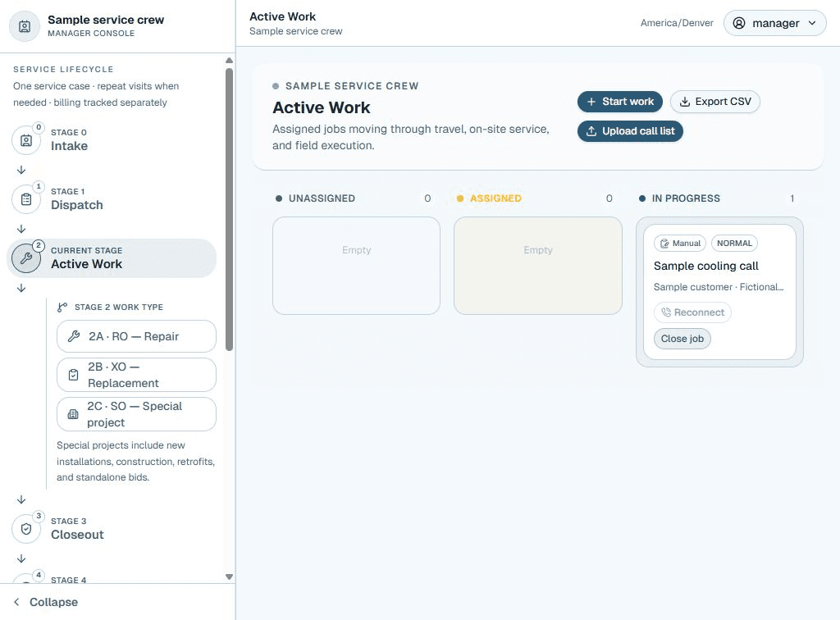840x620 pixels.
Task: Click the Manual tag edit icon
Action: coord(664,244)
